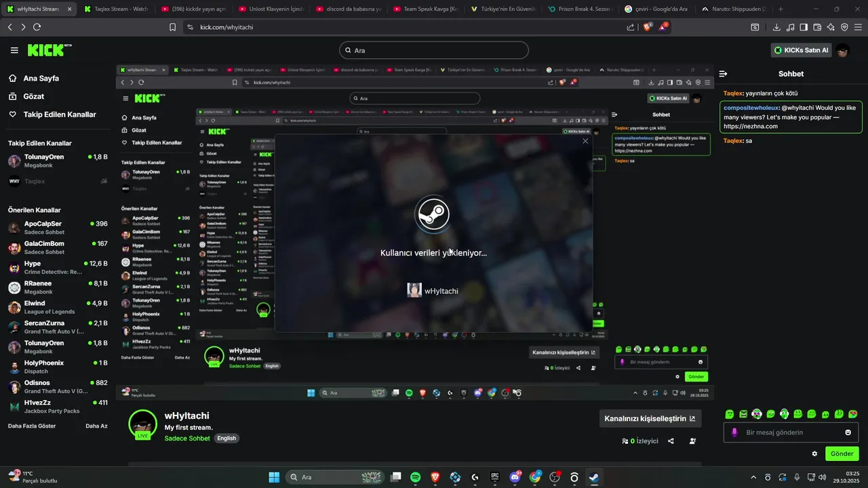The width and height of the screenshot is (868, 488).
Task: Open HolyPhoenix Dispatch channel
Action: pyautogui.click(x=58, y=367)
